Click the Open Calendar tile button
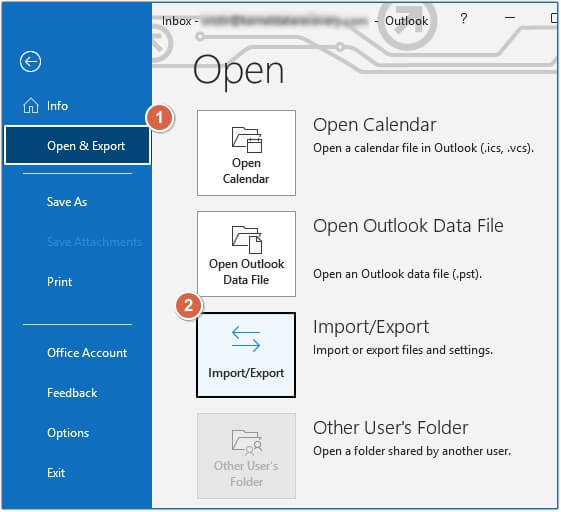The image size is (561, 512). tap(246, 153)
